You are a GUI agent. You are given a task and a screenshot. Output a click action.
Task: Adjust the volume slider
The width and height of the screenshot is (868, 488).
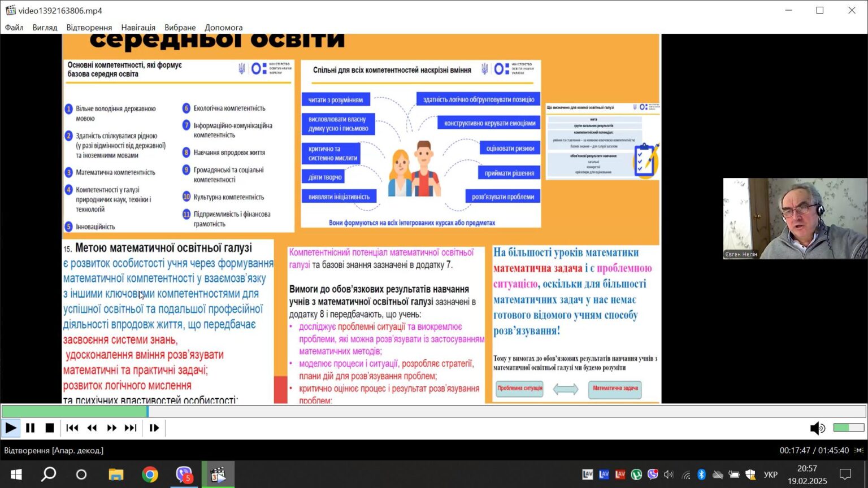[849, 428]
